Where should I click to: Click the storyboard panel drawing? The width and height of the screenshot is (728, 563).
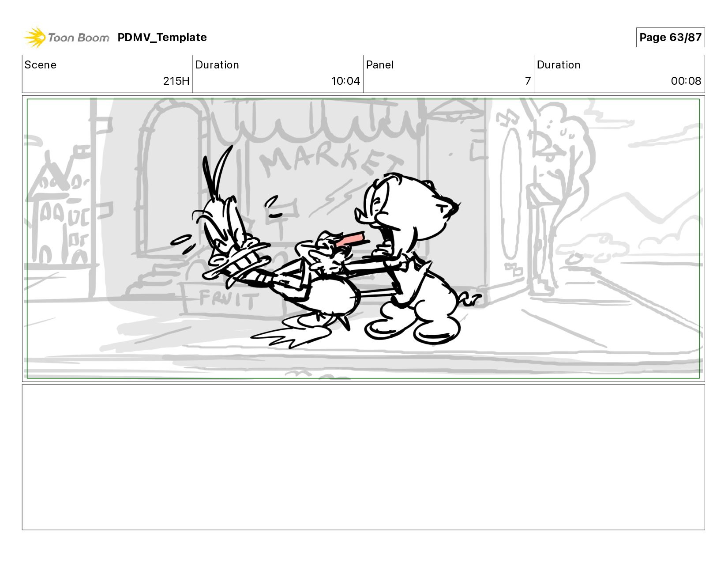363,238
